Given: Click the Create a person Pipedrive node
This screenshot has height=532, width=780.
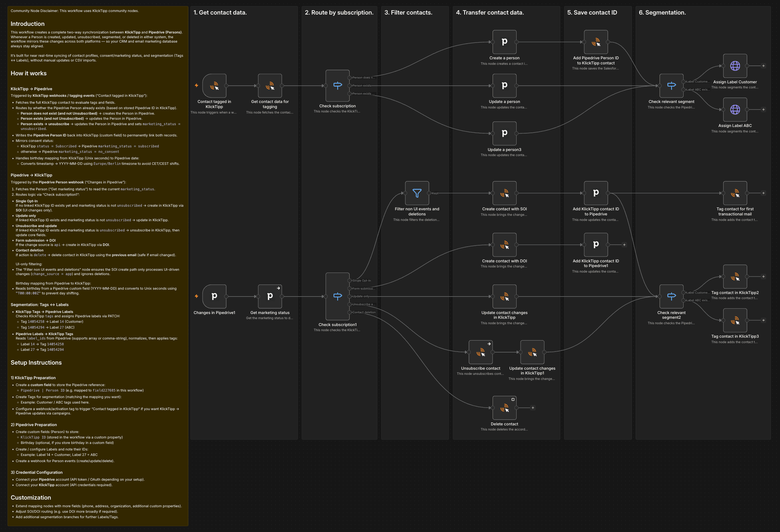Looking at the screenshot, I should (504, 41).
